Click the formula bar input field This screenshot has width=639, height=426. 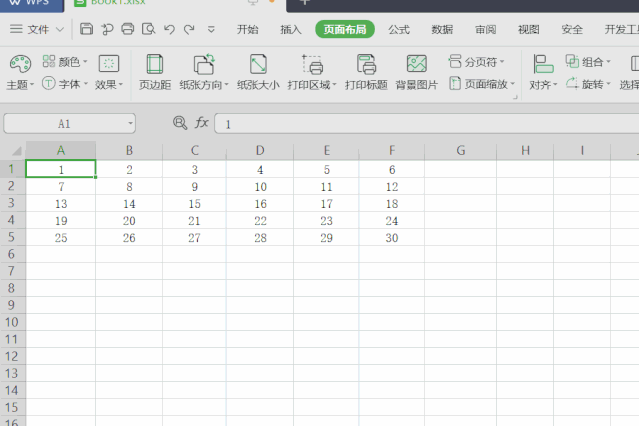[x=420, y=124]
